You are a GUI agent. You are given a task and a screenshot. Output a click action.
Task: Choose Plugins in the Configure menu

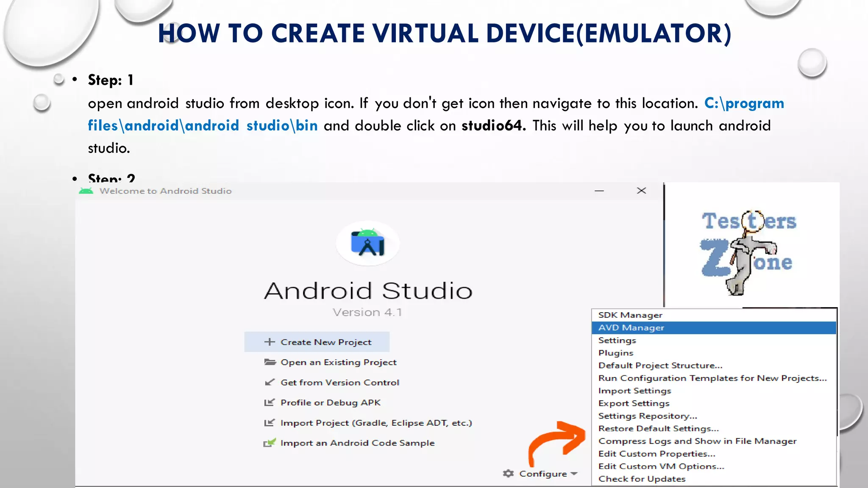point(714,353)
